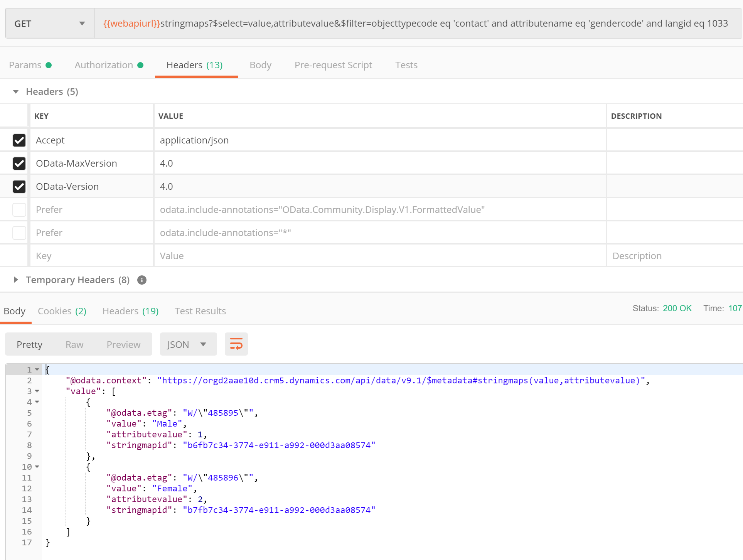Click the request URL field
The height and width of the screenshot is (560, 743).
(418, 24)
